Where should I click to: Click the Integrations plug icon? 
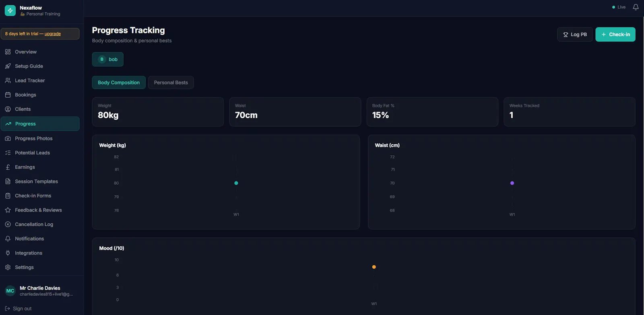[8, 253]
